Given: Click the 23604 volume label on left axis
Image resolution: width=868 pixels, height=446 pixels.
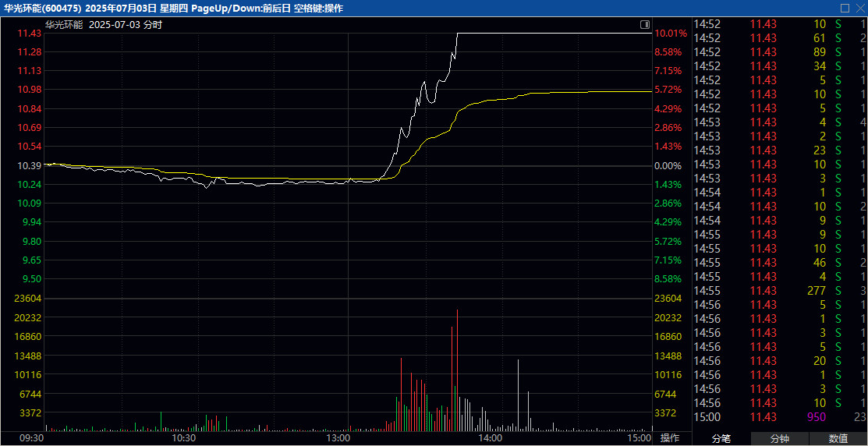Looking at the screenshot, I should tap(29, 299).
